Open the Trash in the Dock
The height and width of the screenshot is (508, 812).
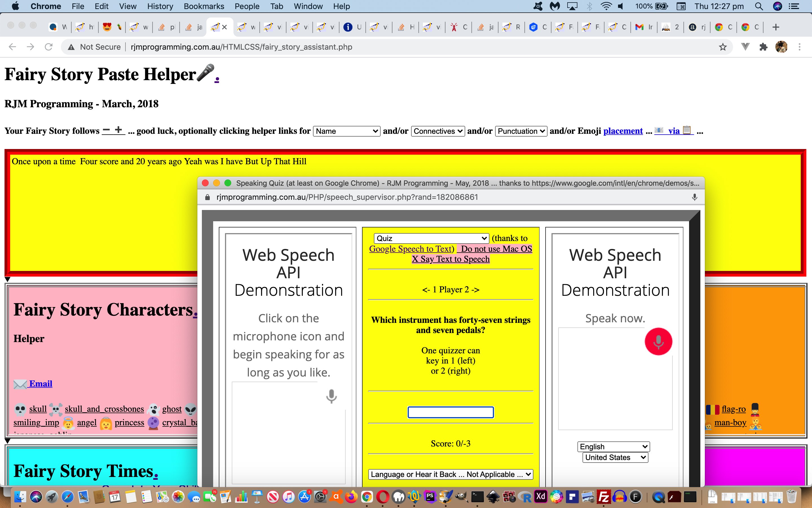pos(791,497)
